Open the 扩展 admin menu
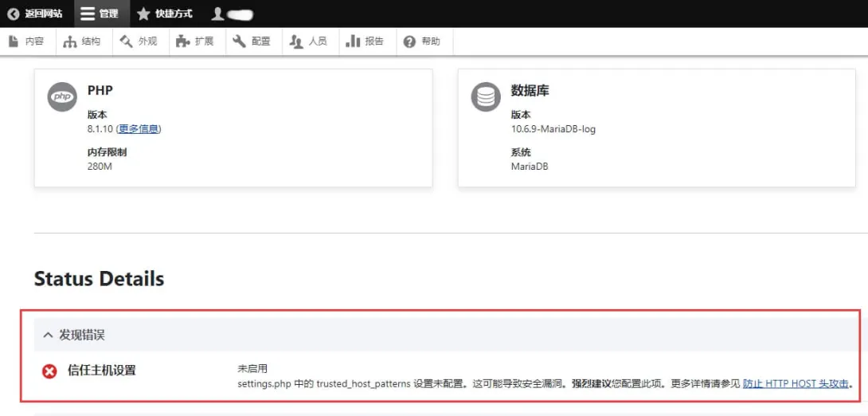868x416 pixels. 205,41
